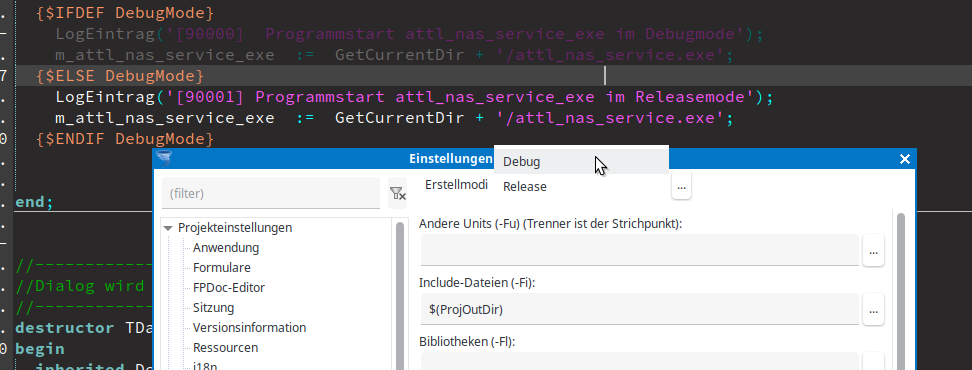972x370 pixels.
Task: Click the 'end;' line in the editor
Action: pos(35,203)
